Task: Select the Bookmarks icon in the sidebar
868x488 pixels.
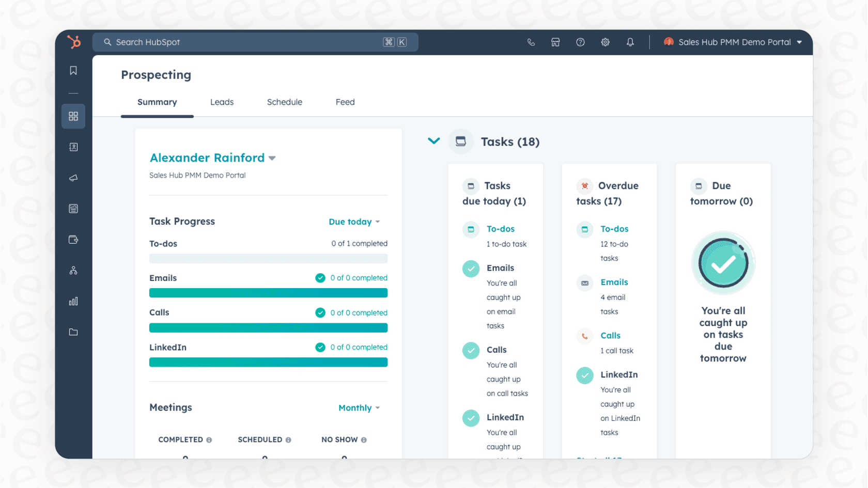Action: 73,70
